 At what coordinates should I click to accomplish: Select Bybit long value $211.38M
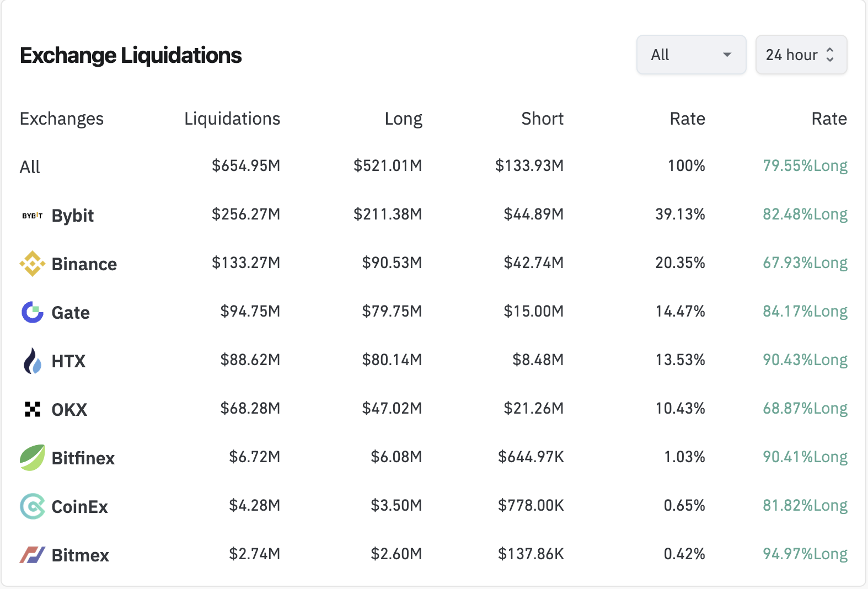(x=388, y=214)
